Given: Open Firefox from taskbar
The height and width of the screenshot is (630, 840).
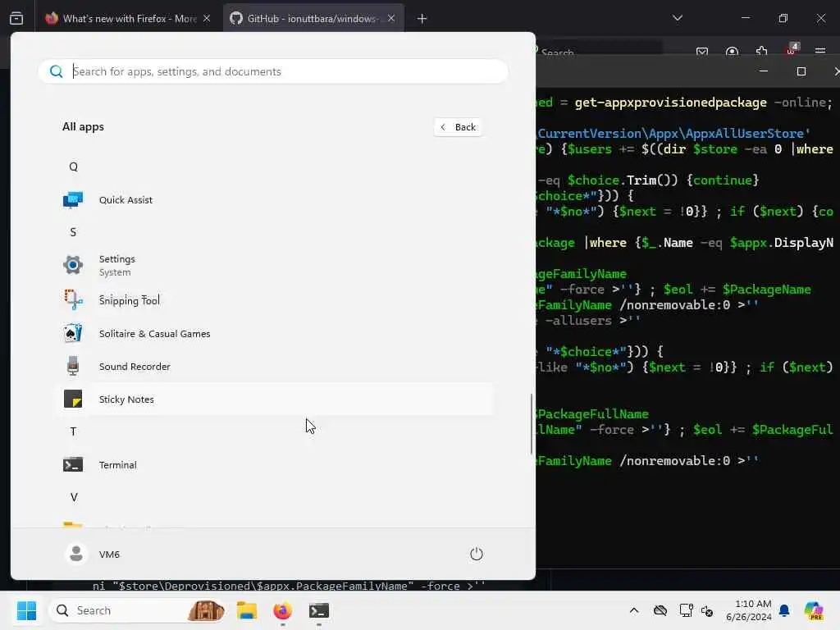Looking at the screenshot, I should (x=282, y=610).
